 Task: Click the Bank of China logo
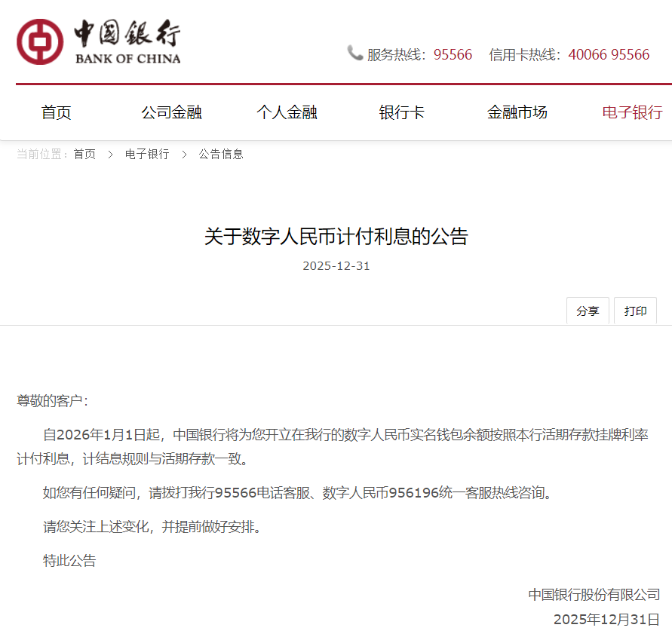(98, 41)
